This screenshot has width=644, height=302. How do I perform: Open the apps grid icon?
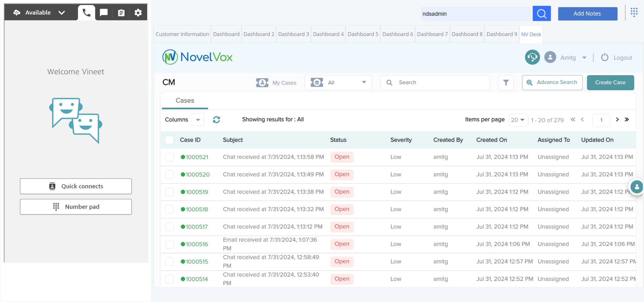634,12
